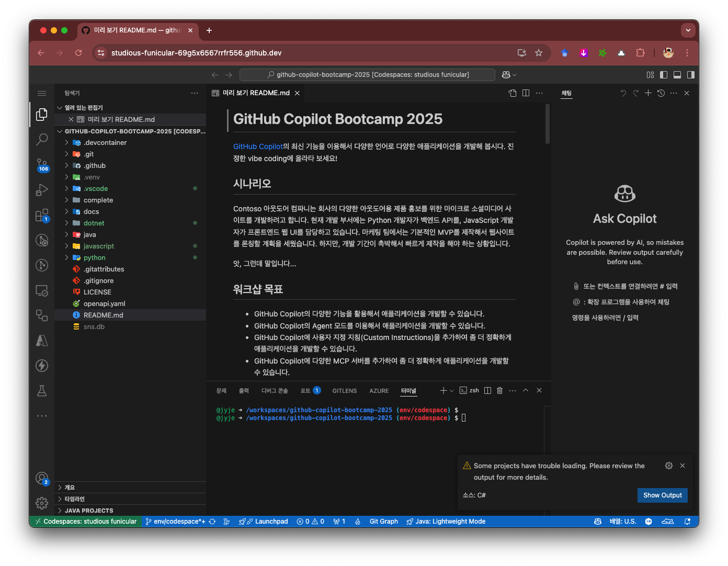Open Source Control view with 106 badge

pos(42,165)
